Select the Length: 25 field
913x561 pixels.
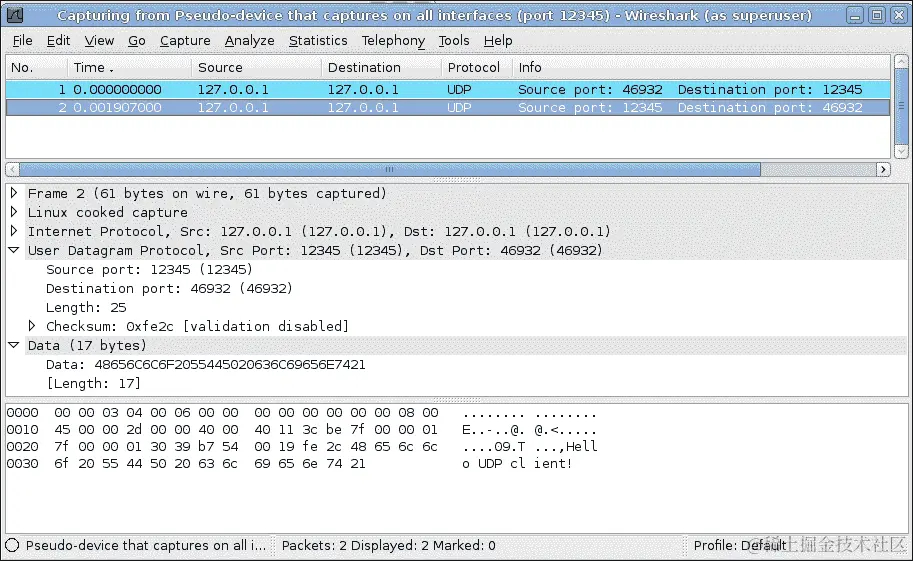86,307
